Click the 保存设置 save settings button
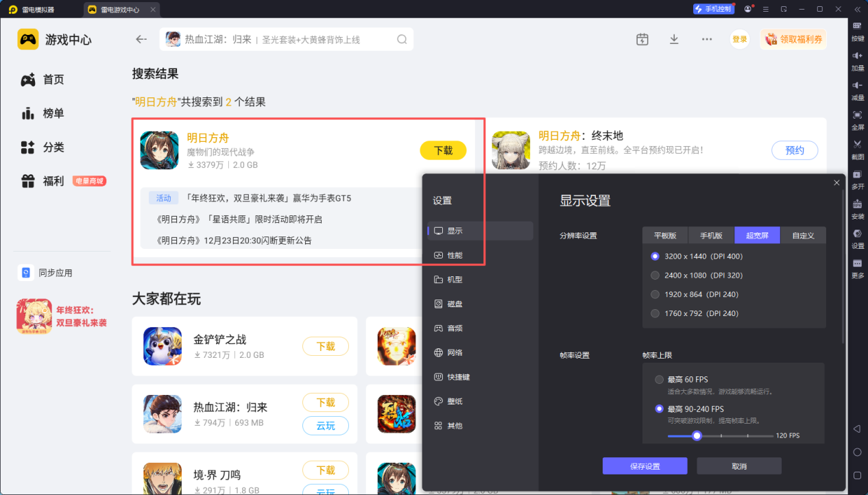The height and width of the screenshot is (495, 868). 644,466
